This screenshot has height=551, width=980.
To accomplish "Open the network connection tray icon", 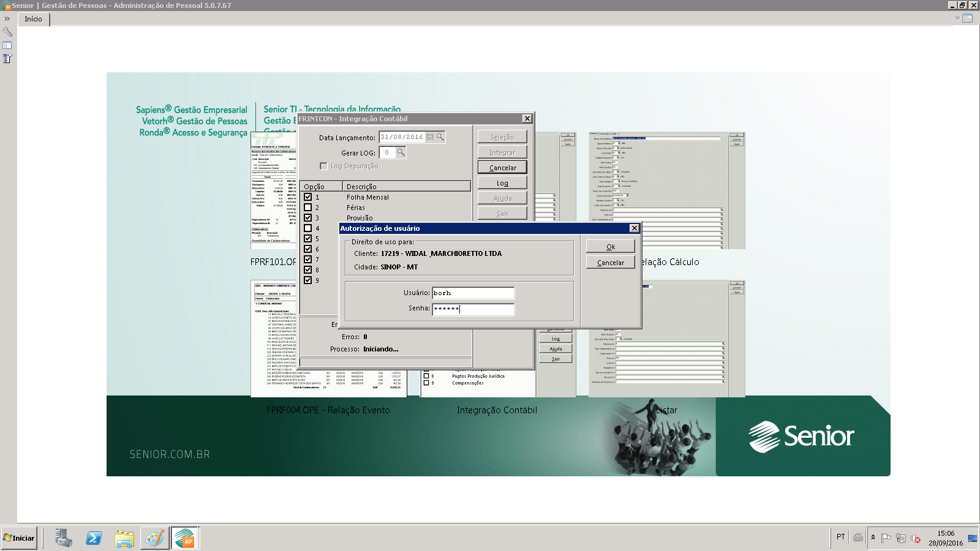I will [901, 538].
